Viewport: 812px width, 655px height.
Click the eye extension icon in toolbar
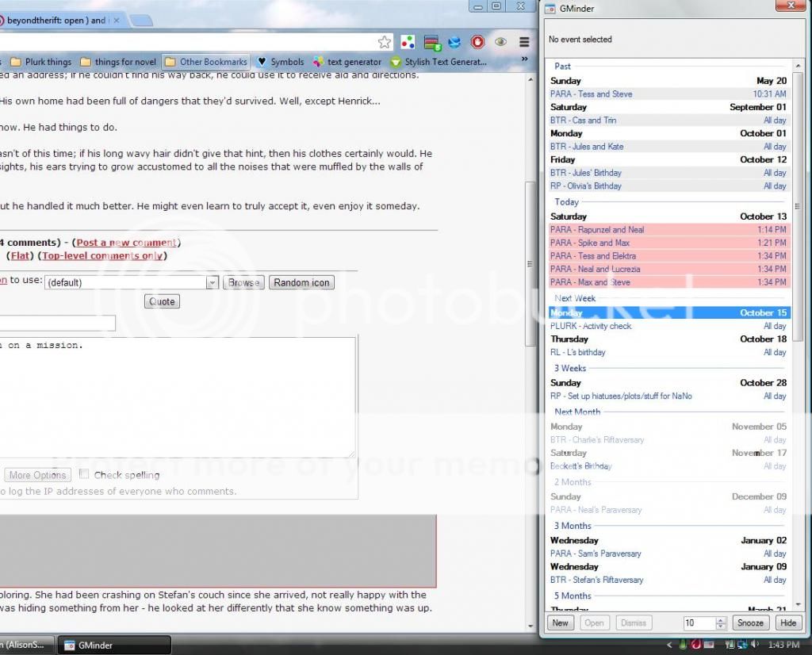[x=500, y=42]
